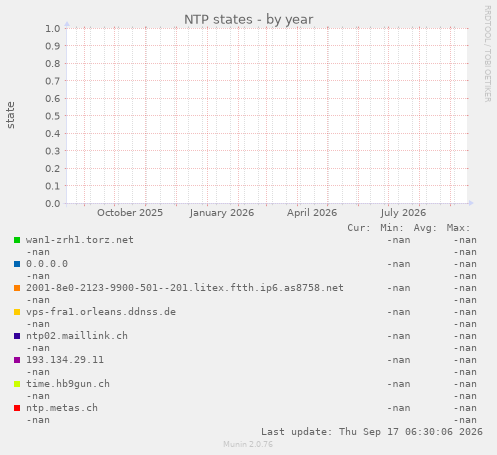
Task: Click the 0.9 y-axis value
Action: tap(53, 46)
